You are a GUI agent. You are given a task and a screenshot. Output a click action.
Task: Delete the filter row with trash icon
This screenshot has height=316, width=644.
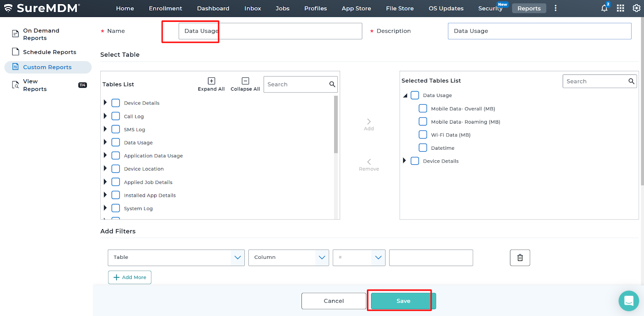[520, 258]
